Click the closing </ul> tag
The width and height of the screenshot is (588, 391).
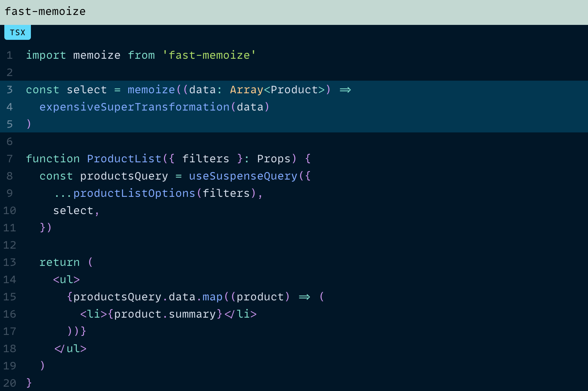pyautogui.click(x=70, y=349)
